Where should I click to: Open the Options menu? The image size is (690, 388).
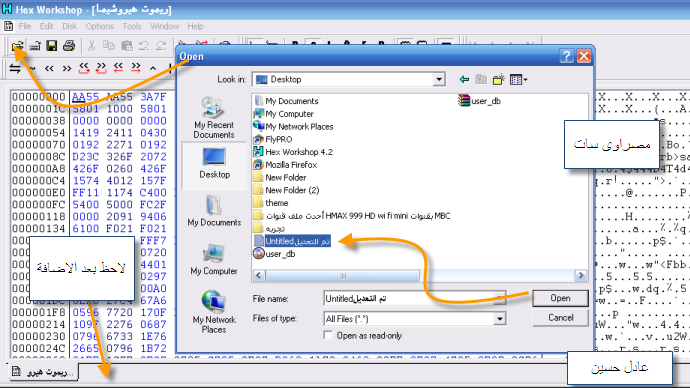pyautogui.click(x=99, y=26)
